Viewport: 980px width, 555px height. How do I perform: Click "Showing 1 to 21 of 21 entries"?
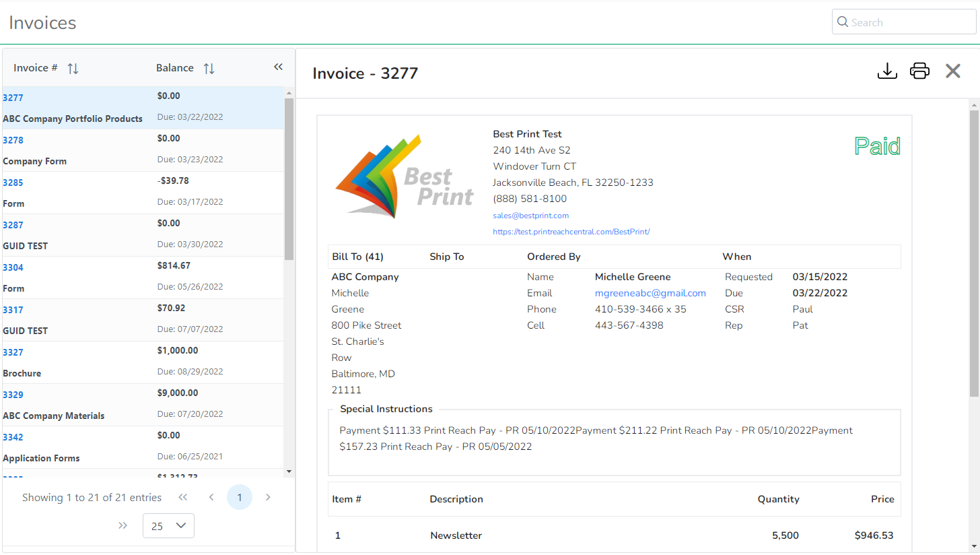(92, 498)
